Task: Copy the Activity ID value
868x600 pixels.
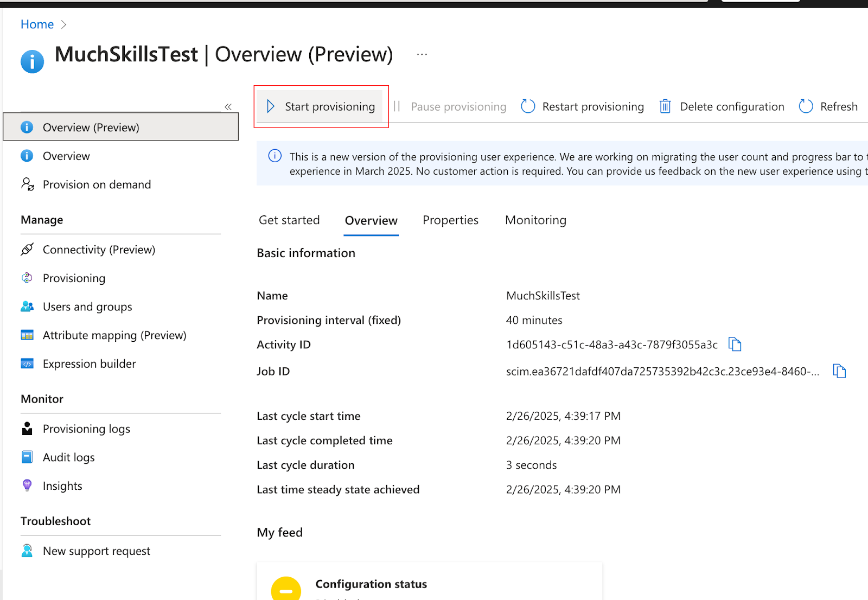Action: click(x=735, y=344)
